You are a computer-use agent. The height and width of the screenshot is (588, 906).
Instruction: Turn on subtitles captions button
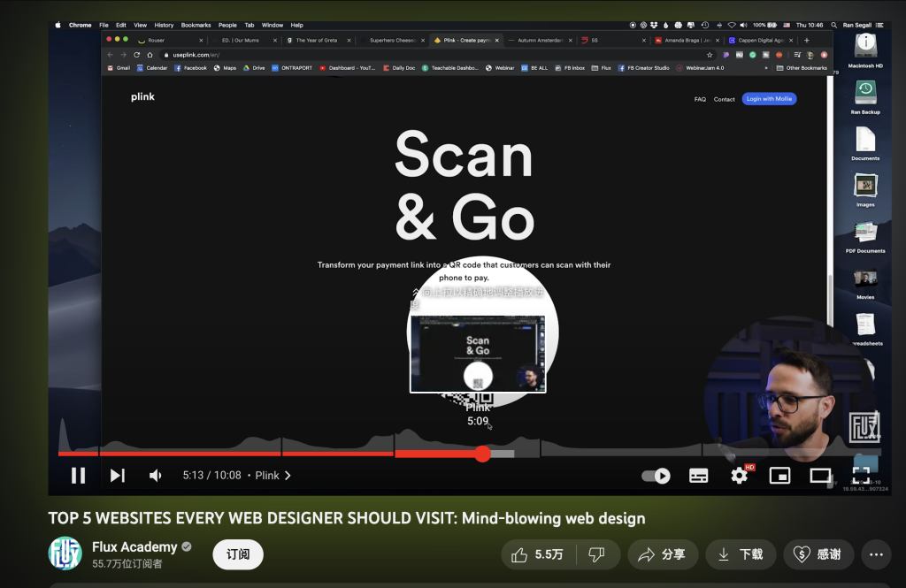(x=699, y=476)
